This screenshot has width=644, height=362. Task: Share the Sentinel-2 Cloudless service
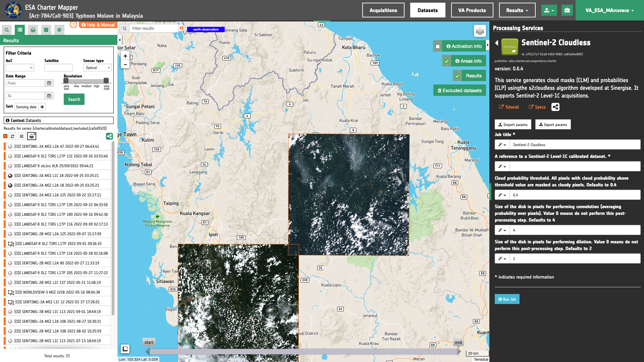[x=555, y=107]
